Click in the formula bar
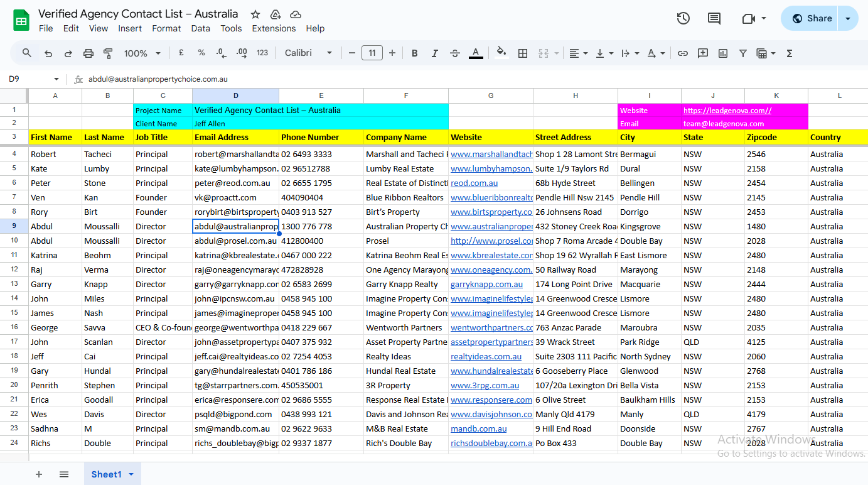 (474, 79)
